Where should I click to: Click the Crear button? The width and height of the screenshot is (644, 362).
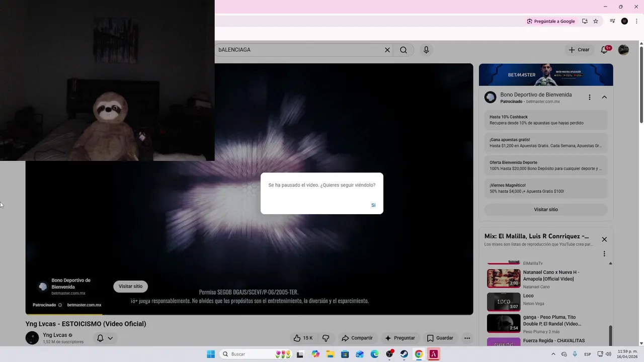pyautogui.click(x=579, y=50)
